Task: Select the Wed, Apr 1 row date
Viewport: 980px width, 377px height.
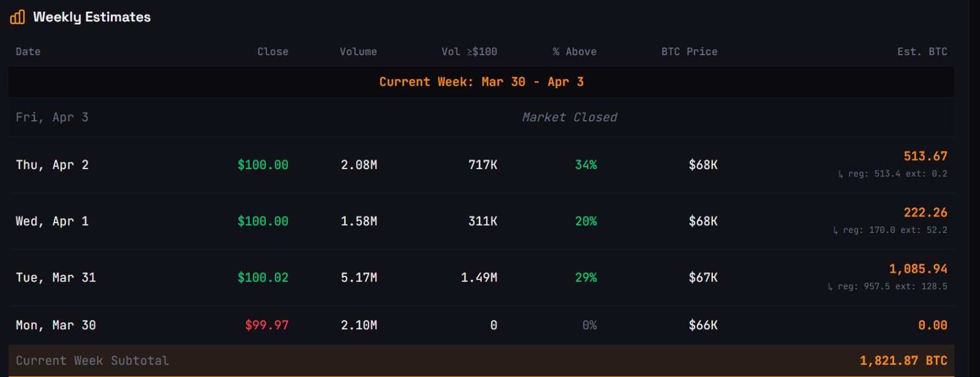Action: [52, 221]
